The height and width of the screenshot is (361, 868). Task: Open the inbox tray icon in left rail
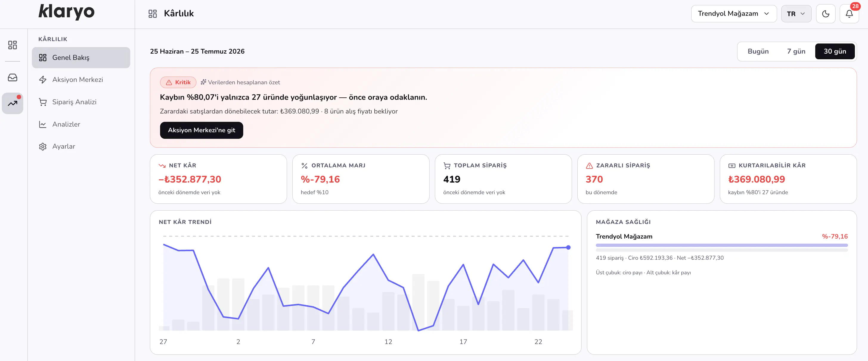pos(13,77)
